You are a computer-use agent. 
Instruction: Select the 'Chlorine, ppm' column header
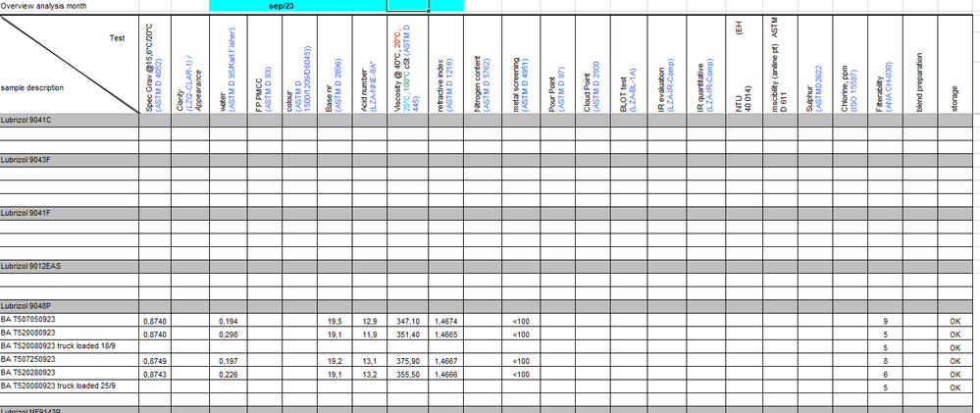click(850, 65)
